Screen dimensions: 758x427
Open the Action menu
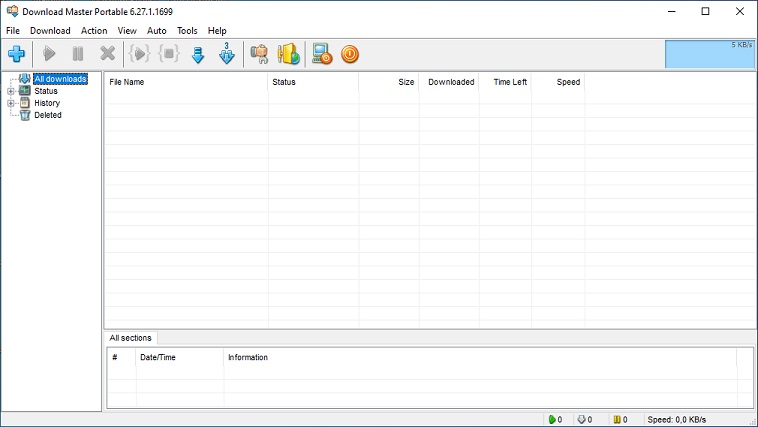[x=94, y=30]
